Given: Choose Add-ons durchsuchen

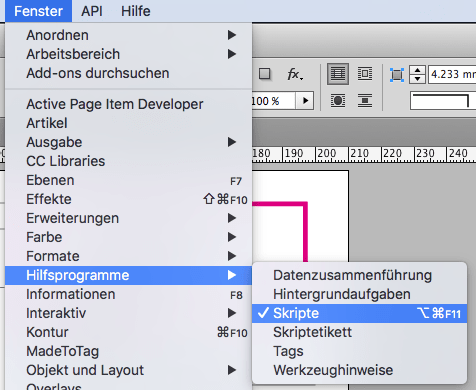Looking at the screenshot, I should (x=129, y=73).
